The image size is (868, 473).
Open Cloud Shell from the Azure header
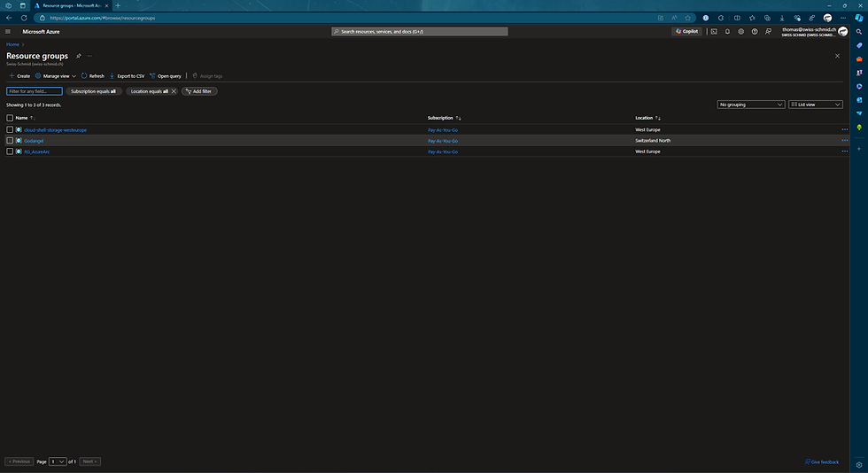(714, 32)
